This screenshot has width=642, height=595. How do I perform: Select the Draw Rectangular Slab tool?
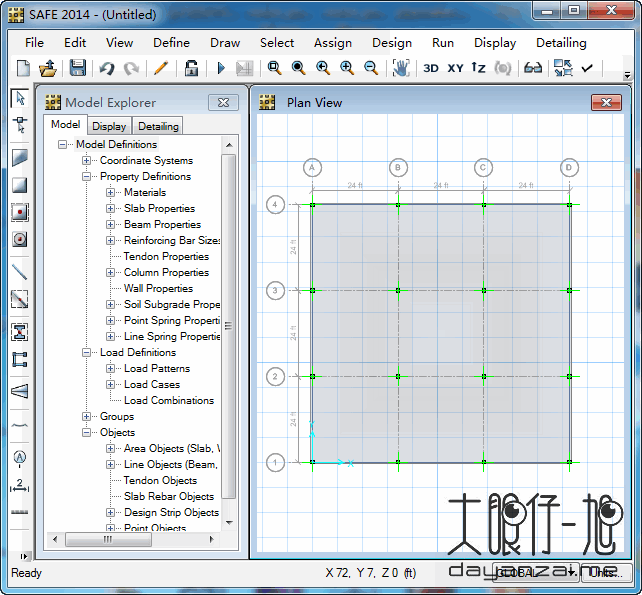[x=20, y=186]
